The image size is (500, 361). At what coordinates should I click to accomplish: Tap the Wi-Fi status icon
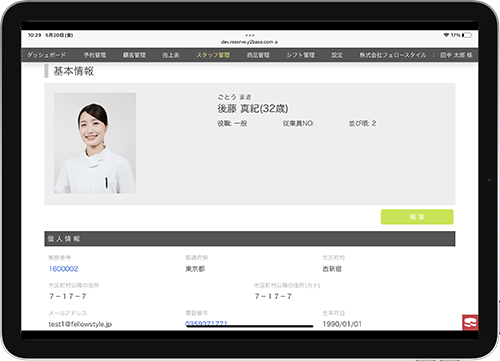(446, 35)
